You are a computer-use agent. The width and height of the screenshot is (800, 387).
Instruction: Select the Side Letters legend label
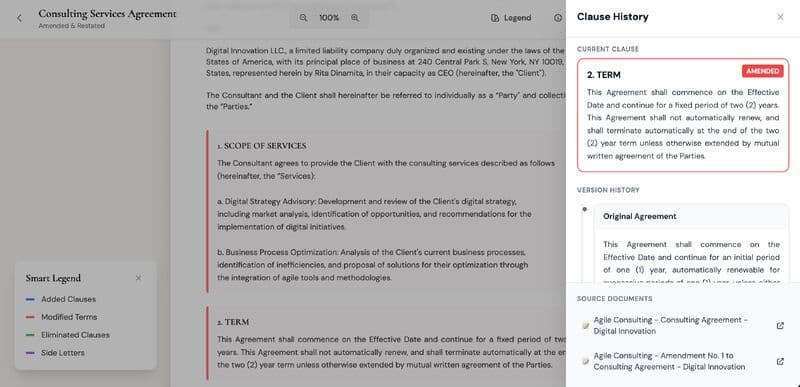point(63,353)
